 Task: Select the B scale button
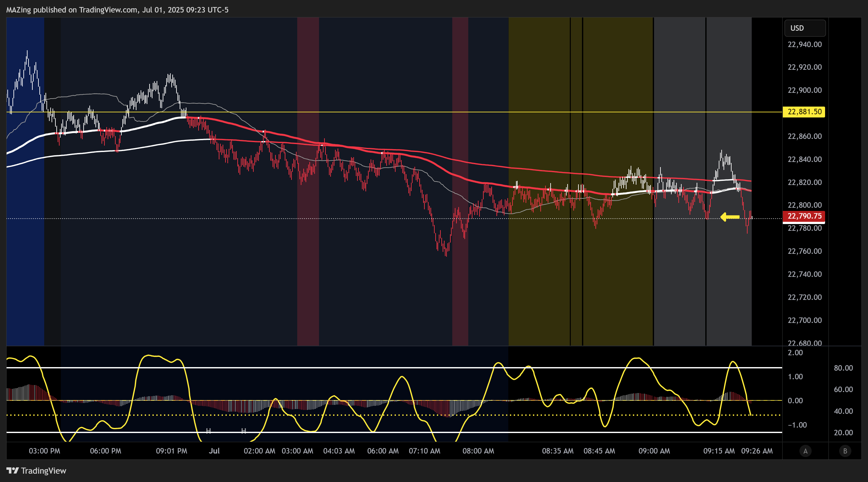click(845, 451)
